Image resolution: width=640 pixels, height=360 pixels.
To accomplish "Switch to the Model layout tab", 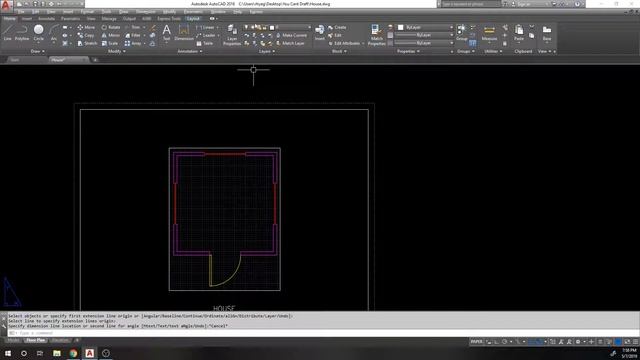I will [13, 340].
